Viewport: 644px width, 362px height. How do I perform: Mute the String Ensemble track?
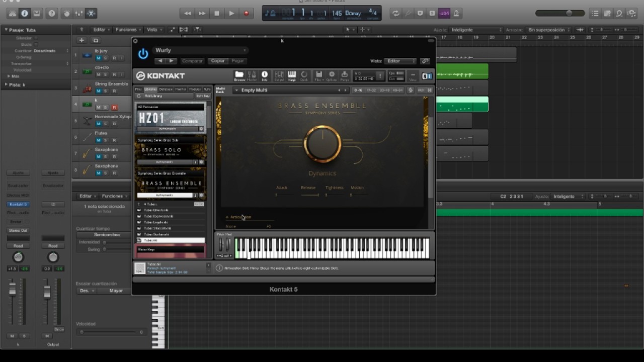point(99,91)
